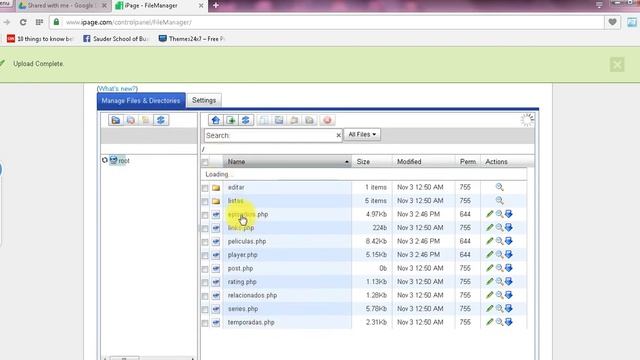The height and width of the screenshot is (360, 640).
Task: Open the 10 things to know bookmark
Action: (x=40, y=39)
